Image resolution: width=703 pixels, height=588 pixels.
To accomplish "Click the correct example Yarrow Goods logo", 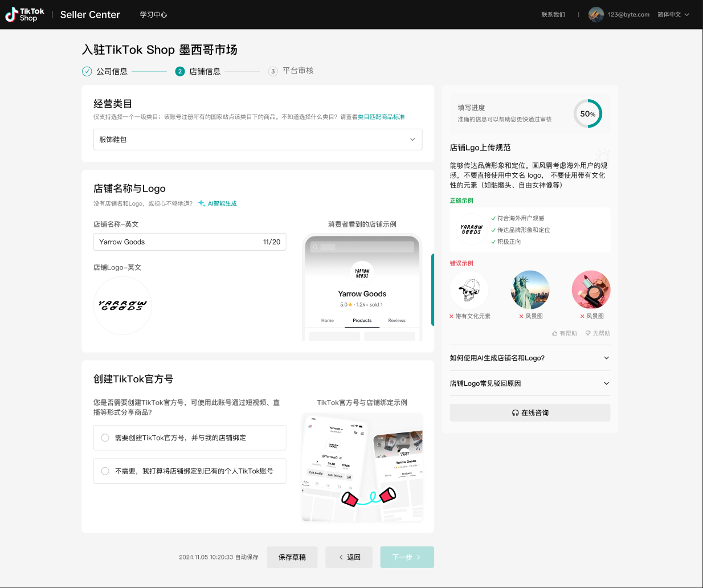I will 471,230.
